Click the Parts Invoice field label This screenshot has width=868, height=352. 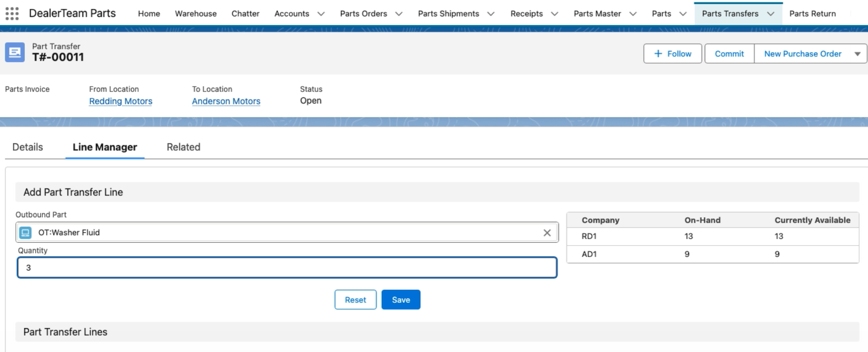27,89
